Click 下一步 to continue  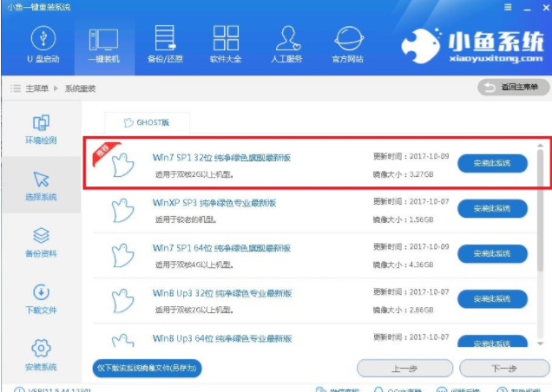pyautogui.click(x=503, y=369)
